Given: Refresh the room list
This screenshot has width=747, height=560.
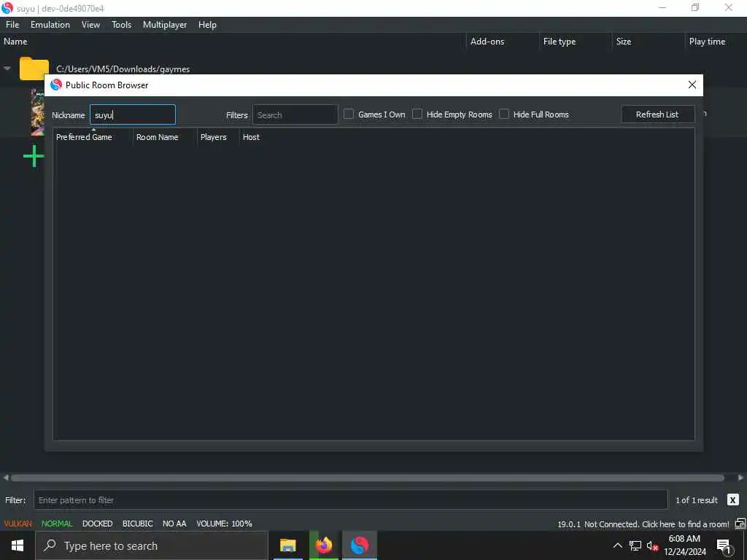Looking at the screenshot, I should [657, 114].
